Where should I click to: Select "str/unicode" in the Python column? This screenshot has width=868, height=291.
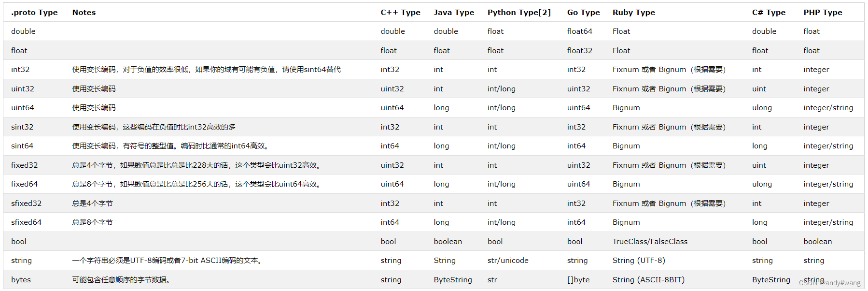pos(508,261)
